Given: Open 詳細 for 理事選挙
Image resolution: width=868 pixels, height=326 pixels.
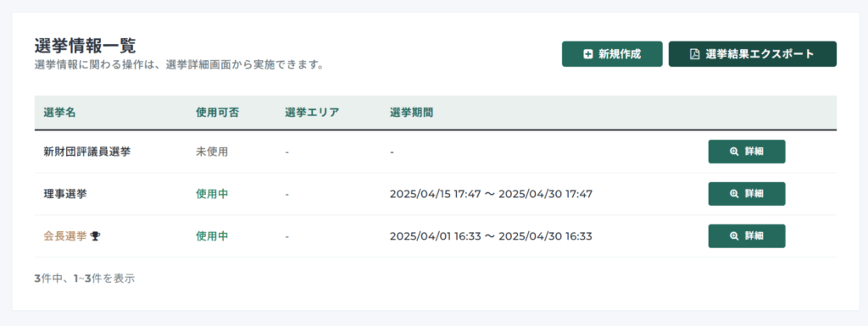Looking at the screenshot, I should click(747, 194).
